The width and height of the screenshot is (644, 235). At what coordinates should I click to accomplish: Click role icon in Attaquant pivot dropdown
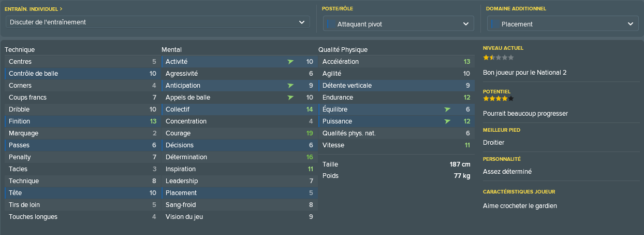329,24
